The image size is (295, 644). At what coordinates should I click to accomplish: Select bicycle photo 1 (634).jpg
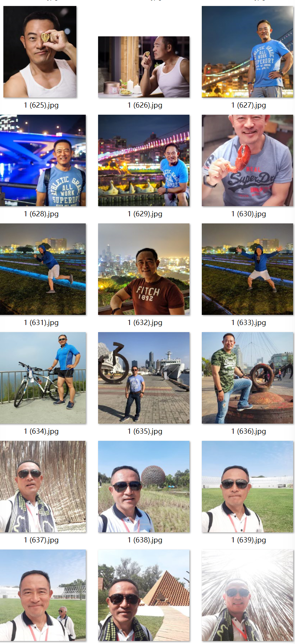(43, 378)
